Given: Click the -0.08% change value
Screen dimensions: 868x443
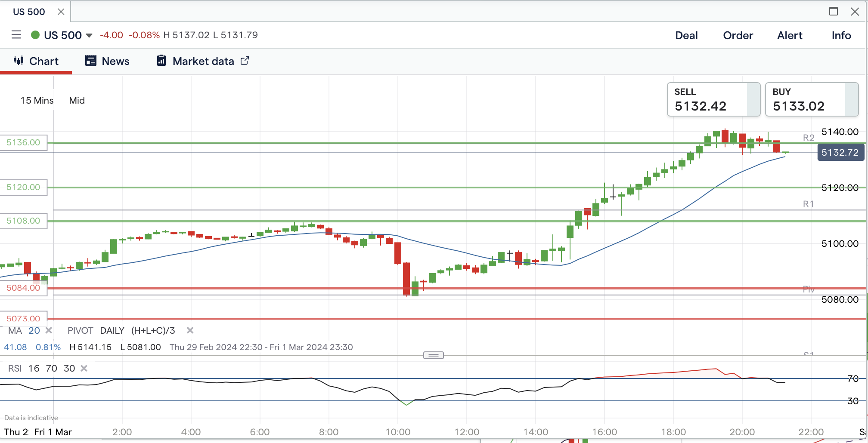Looking at the screenshot, I should click(144, 35).
